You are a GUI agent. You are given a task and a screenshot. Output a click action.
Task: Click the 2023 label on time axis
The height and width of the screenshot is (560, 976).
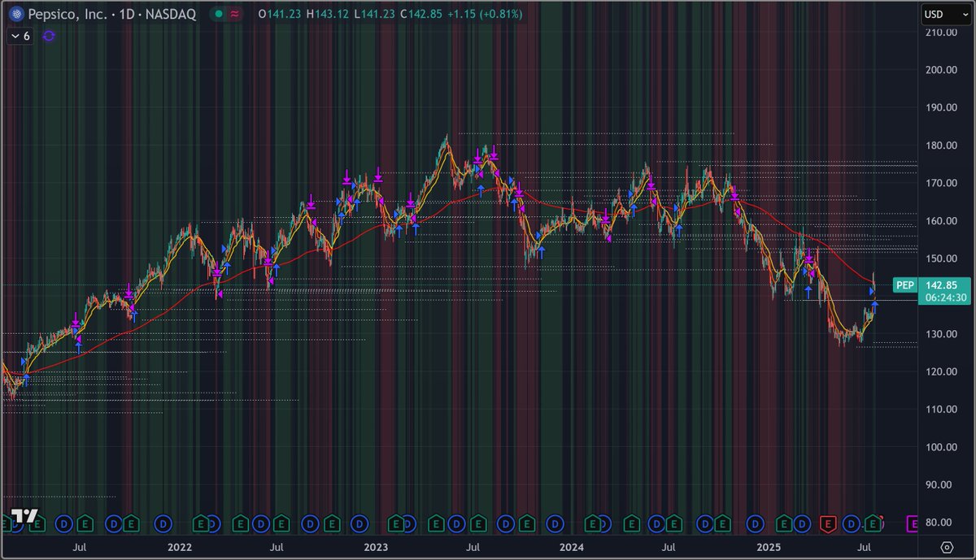(375, 546)
